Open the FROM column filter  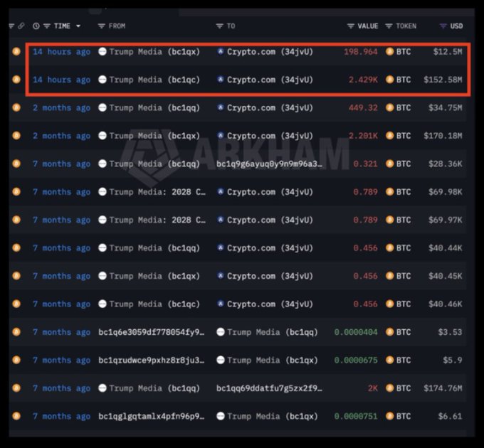[101, 26]
